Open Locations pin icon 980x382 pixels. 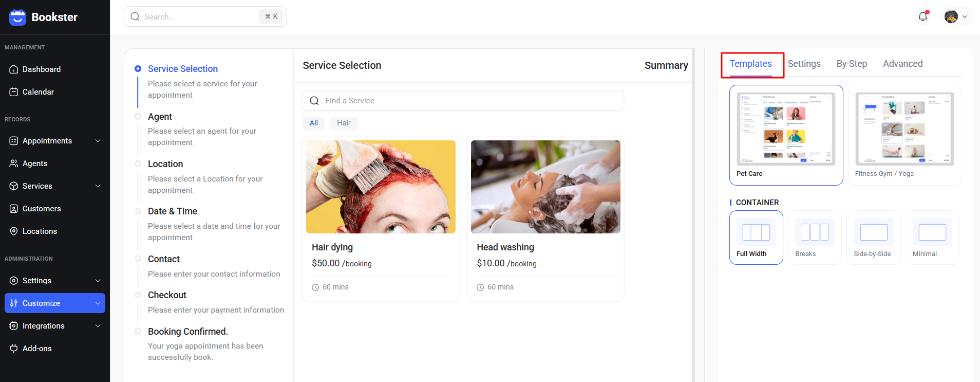(x=14, y=231)
